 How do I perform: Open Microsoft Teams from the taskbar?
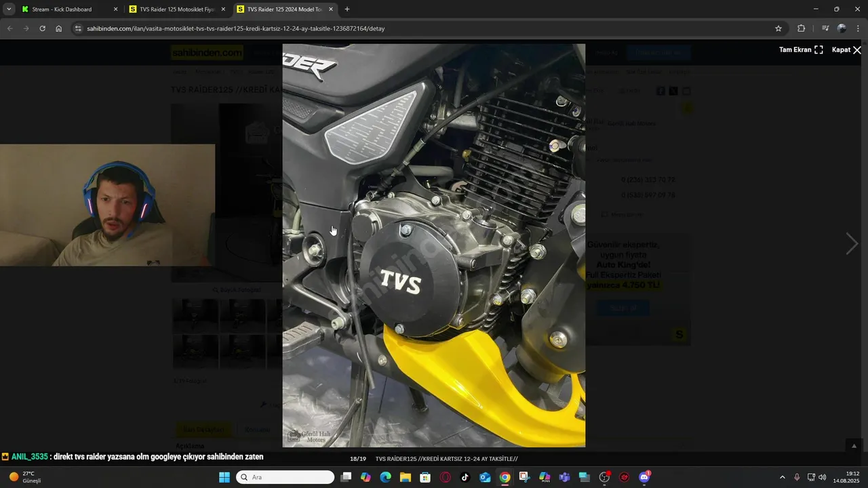click(x=564, y=477)
